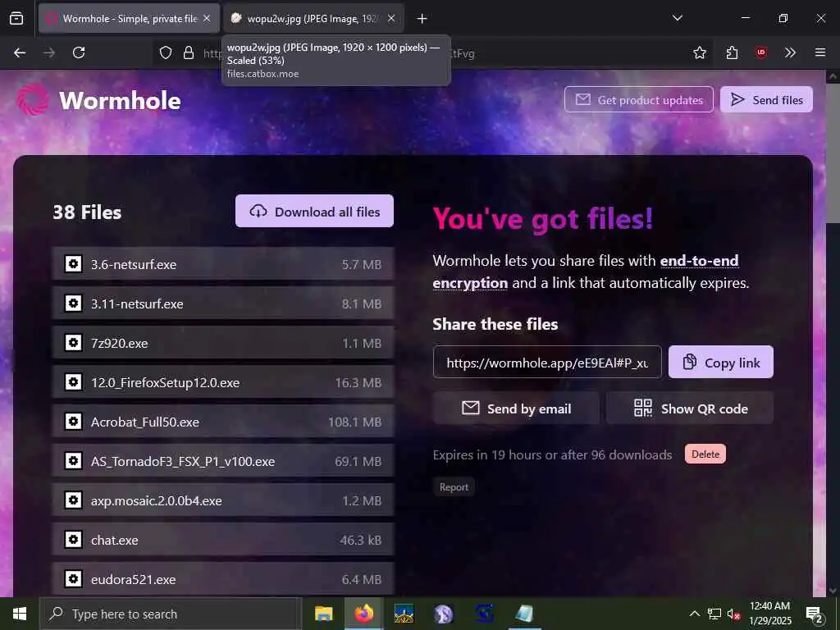Select Acrobat_Full50.exe file name
840x630 pixels.
pyautogui.click(x=145, y=422)
